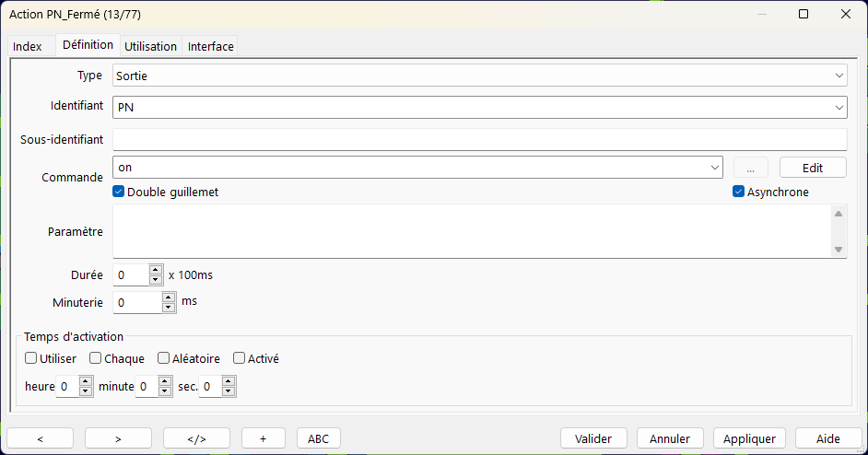The image size is (868, 455).
Task: Click the ABC button
Action: click(x=318, y=438)
